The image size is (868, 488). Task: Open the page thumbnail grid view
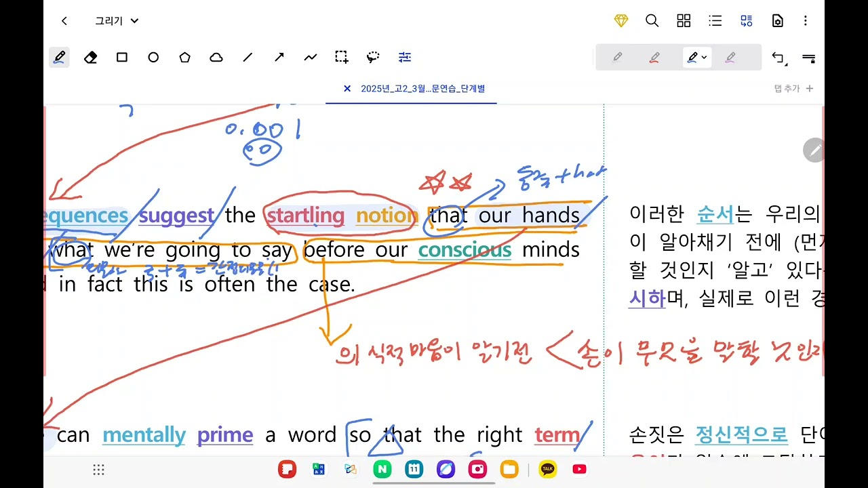pos(684,21)
